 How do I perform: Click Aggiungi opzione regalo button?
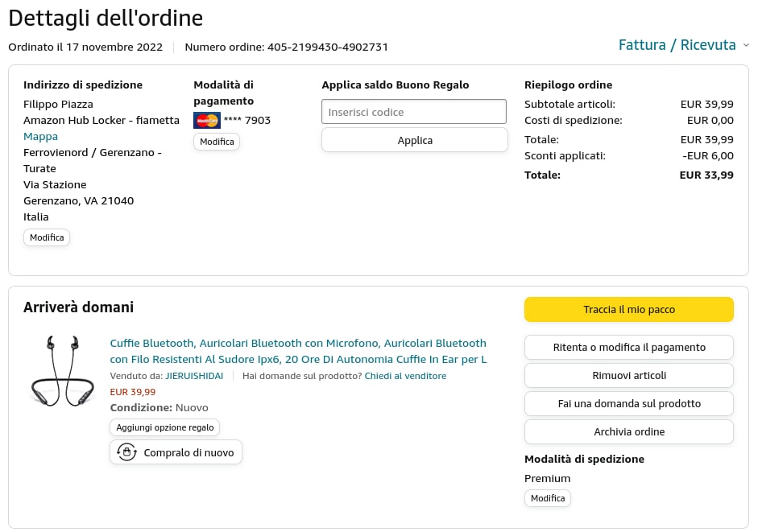pyautogui.click(x=165, y=427)
